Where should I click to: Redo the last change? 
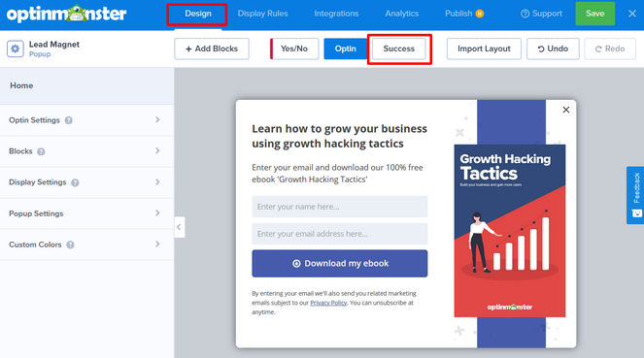(610, 49)
